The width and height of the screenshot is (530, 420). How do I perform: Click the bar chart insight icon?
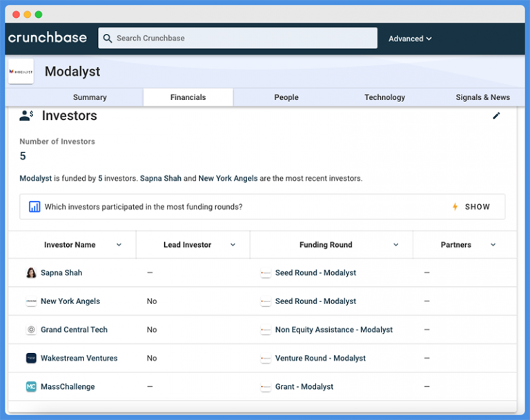[35, 206]
